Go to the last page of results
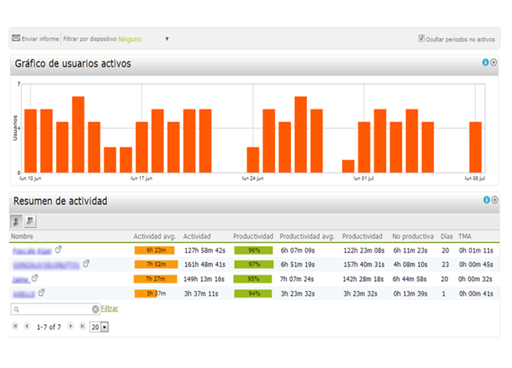Image resolution: width=512 pixels, height=368 pixels. click(x=82, y=326)
